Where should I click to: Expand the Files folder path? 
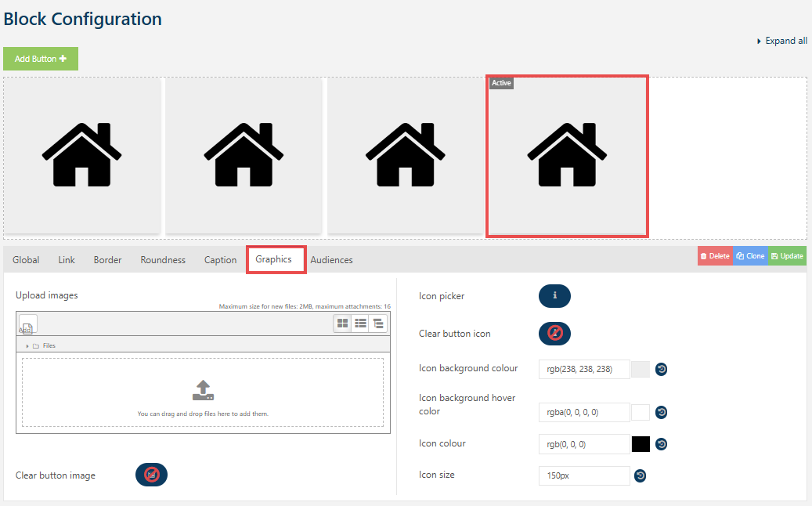point(28,345)
